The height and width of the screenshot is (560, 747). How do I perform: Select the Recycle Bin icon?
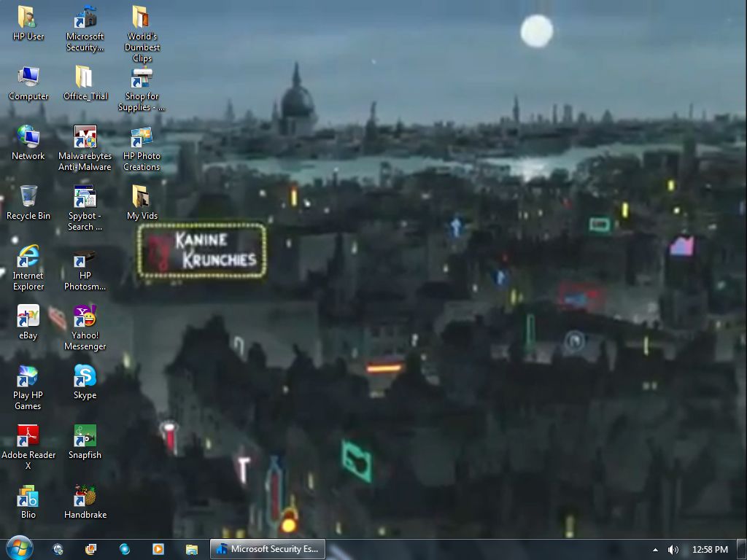[28, 203]
